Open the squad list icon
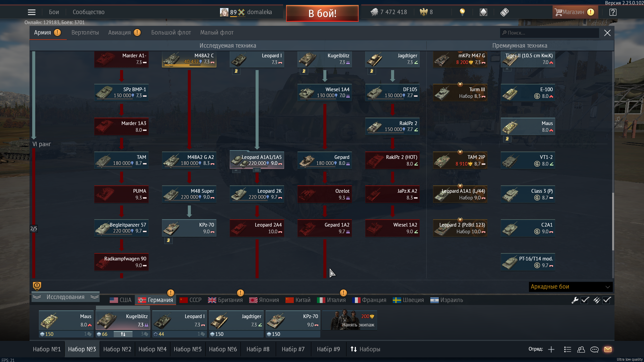Viewport: 644px width, 362px height. point(568,349)
